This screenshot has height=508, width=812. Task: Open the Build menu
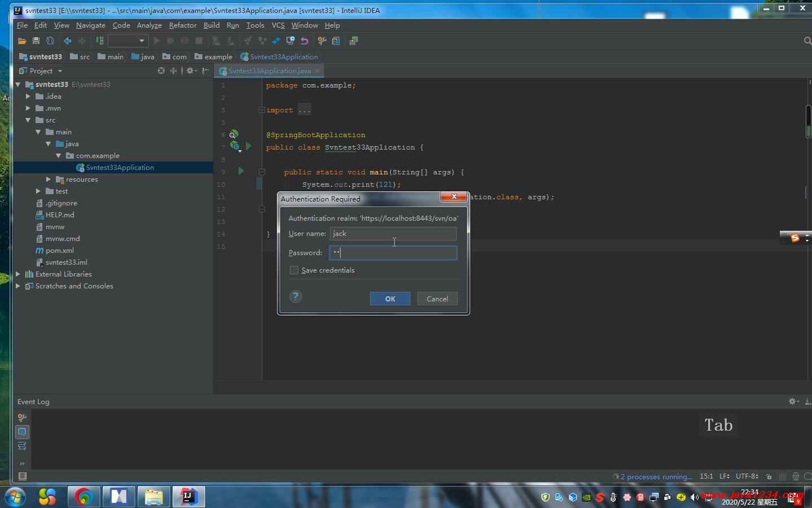point(211,25)
